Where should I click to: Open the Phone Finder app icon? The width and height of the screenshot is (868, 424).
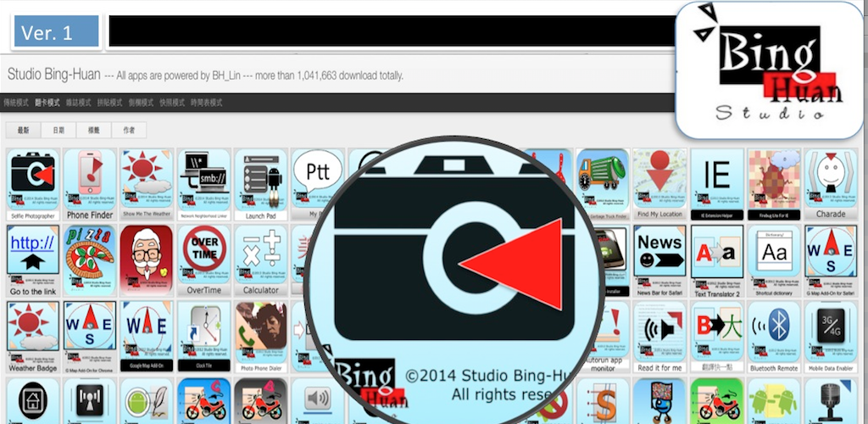(x=90, y=184)
